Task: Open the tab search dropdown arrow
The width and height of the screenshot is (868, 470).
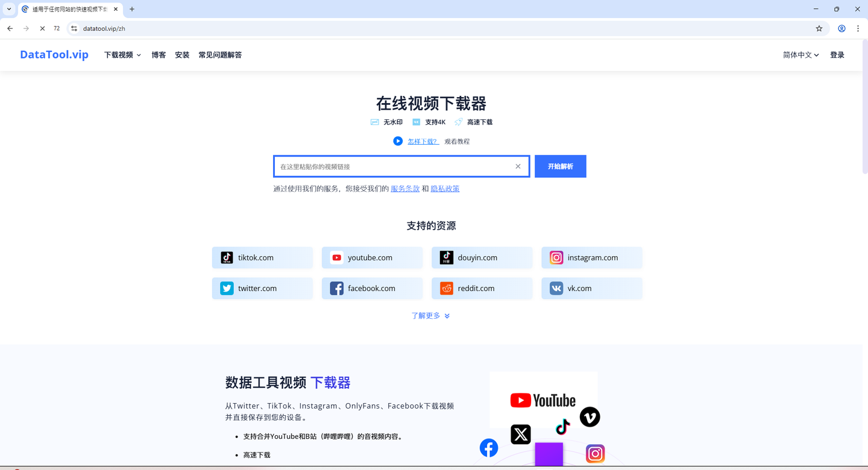Action: click(x=9, y=9)
